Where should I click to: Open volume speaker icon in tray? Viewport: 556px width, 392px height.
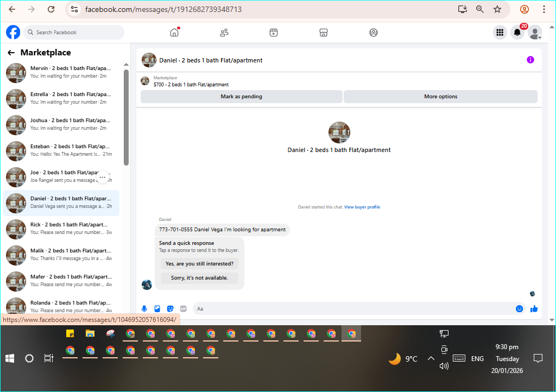[444, 366]
